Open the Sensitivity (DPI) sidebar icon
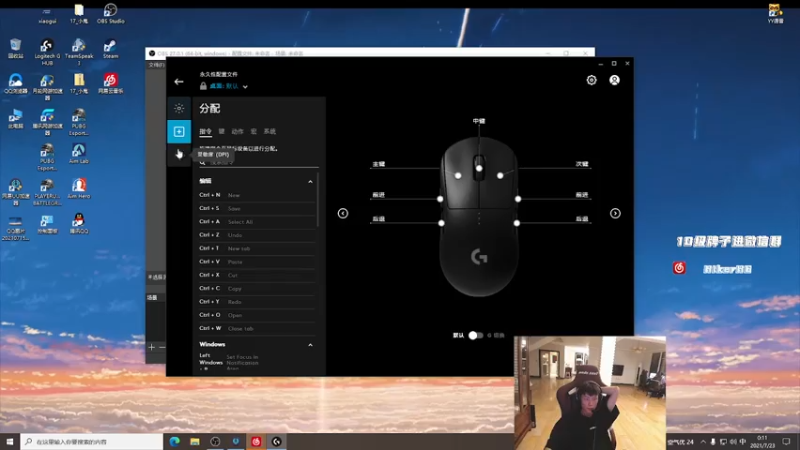The width and height of the screenshot is (800, 450). point(179,154)
